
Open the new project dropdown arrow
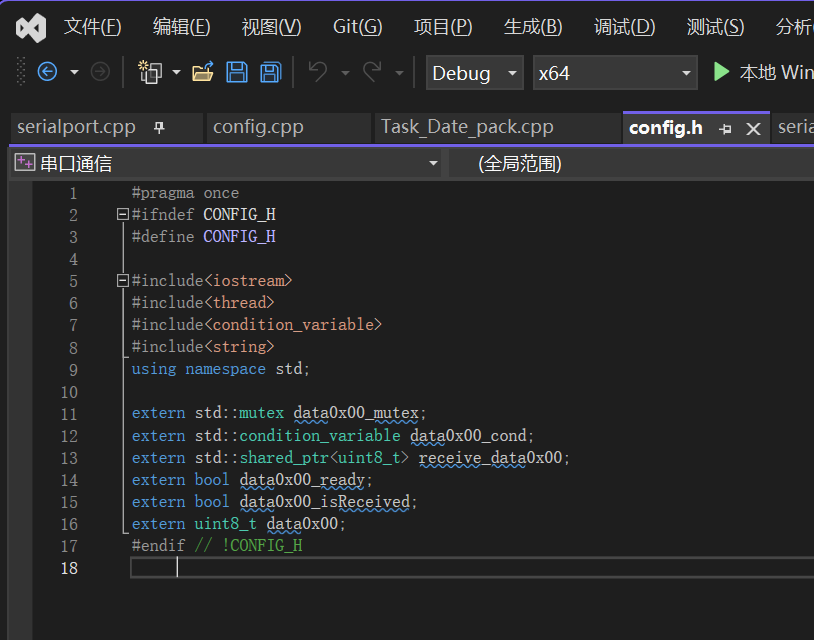click(x=177, y=72)
